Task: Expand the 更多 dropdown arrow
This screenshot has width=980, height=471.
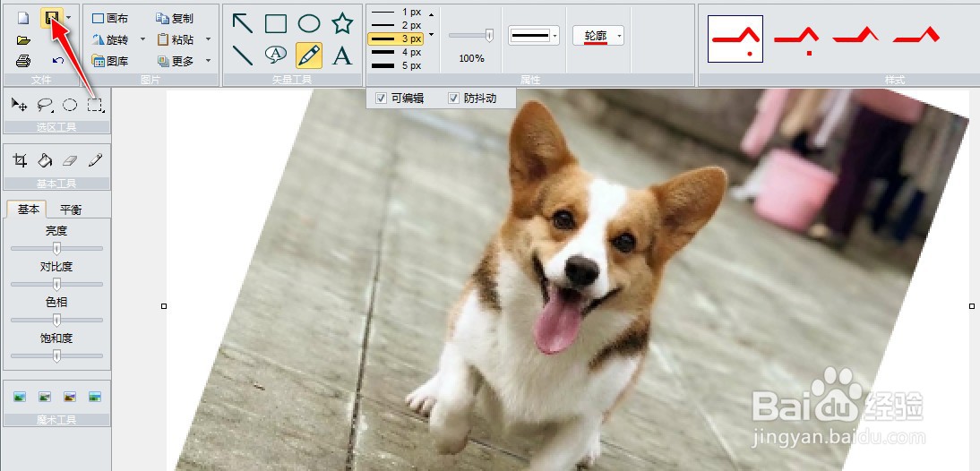Action: tap(208, 61)
